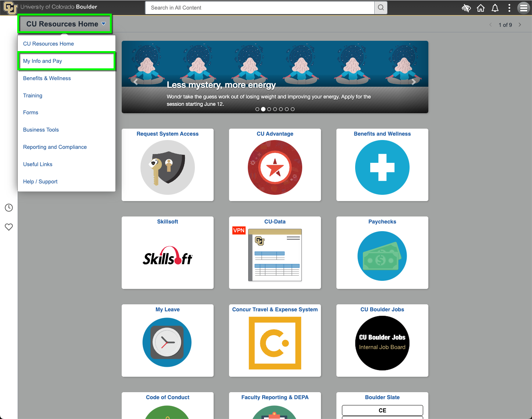Click the Request System Access title link
This screenshot has width=532, height=419.
coord(168,134)
